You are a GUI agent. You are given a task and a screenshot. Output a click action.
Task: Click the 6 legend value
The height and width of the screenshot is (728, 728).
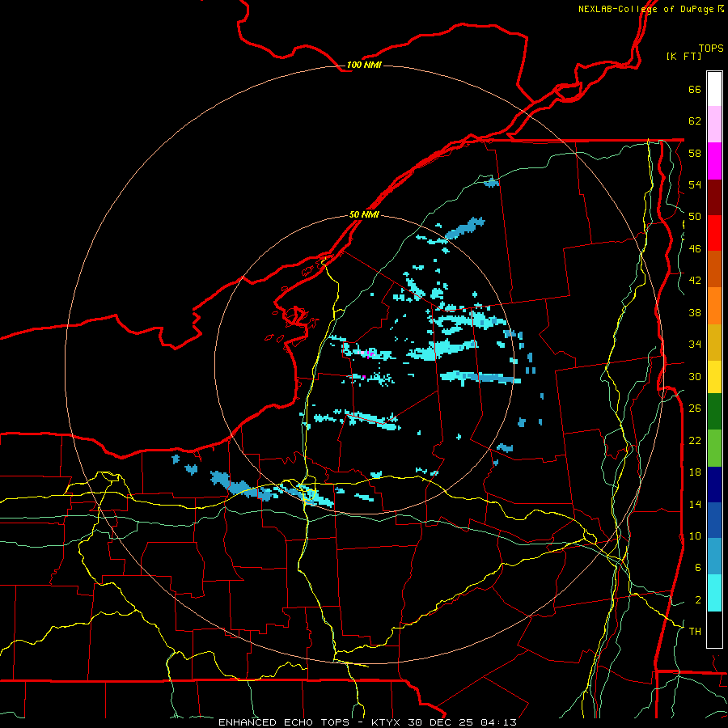(x=698, y=568)
